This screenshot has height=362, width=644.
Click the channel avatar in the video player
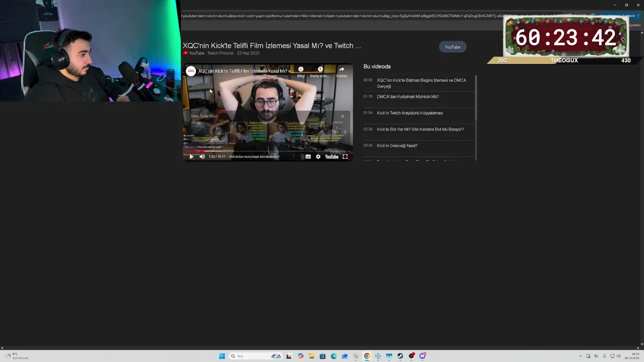pos(191,71)
